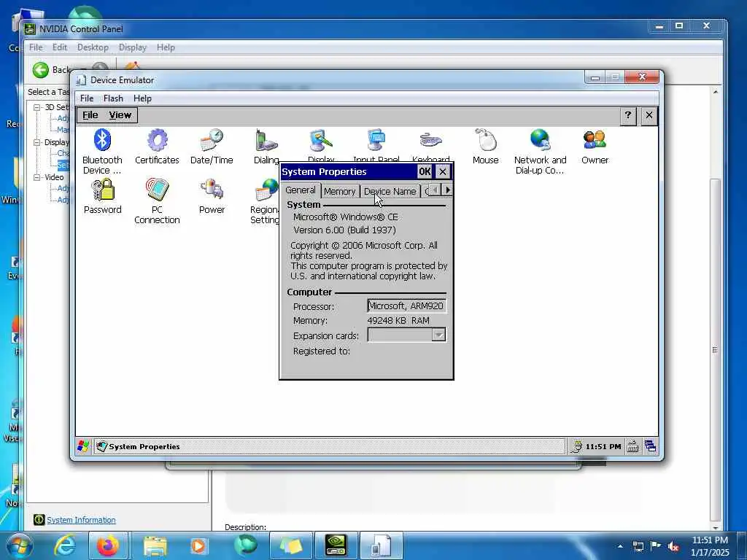Open the Input Panel applet icon

(376, 140)
